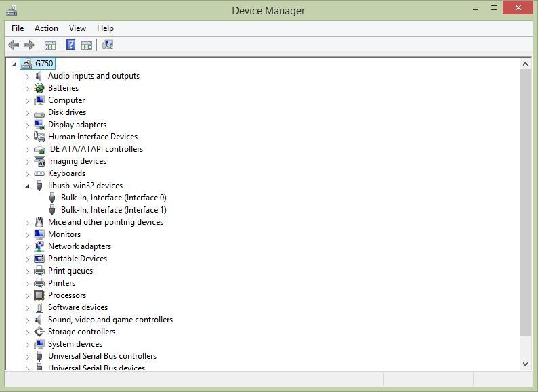Toggle the action pane toolbar icon
Viewport: 538px width, 392px height.
[87, 45]
